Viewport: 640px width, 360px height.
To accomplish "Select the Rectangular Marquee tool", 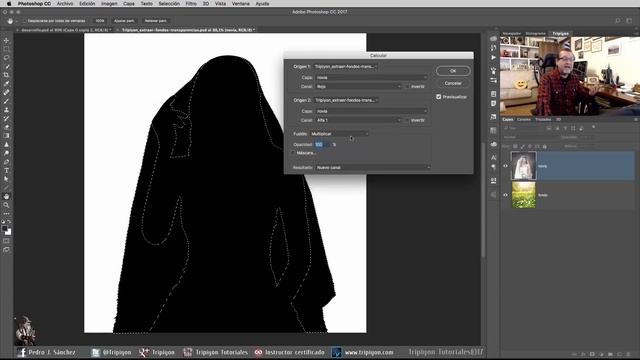I will 6,49.
